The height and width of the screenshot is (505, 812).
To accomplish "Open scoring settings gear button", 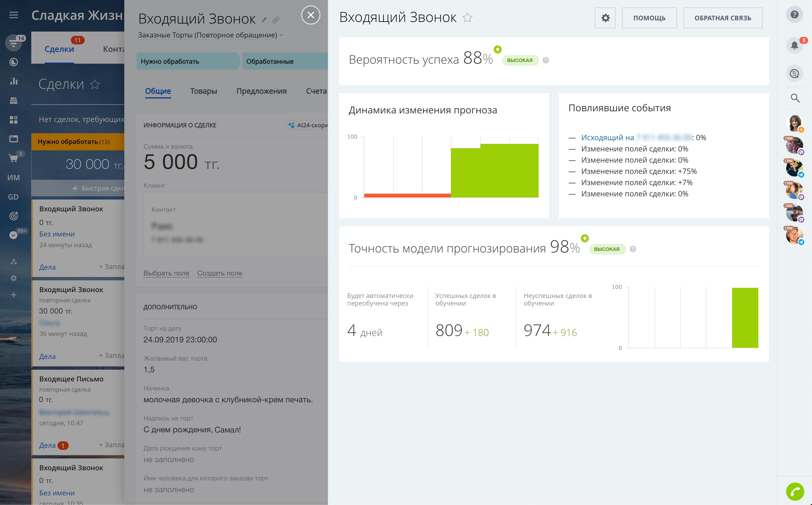I will click(605, 18).
